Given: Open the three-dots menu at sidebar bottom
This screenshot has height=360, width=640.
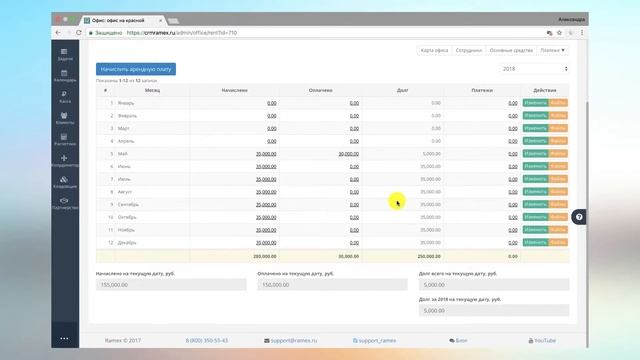Looking at the screenshot, I should pos(64,338).
